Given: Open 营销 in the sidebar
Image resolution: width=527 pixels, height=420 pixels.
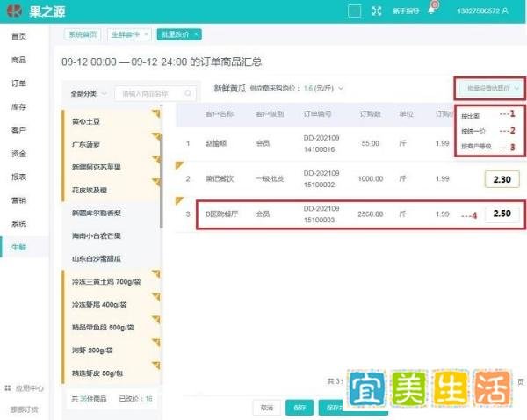Looking at the screenshot, I should 18,200.
